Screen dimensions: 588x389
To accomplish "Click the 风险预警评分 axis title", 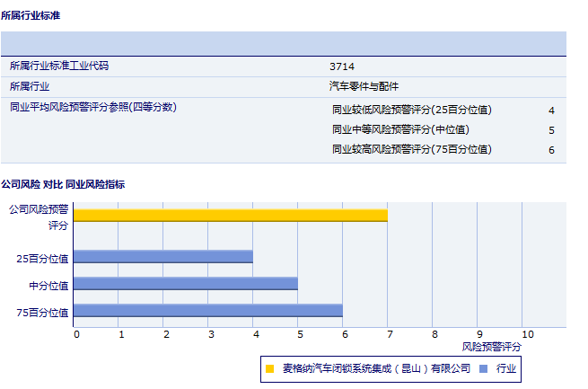I will point(491,347).
